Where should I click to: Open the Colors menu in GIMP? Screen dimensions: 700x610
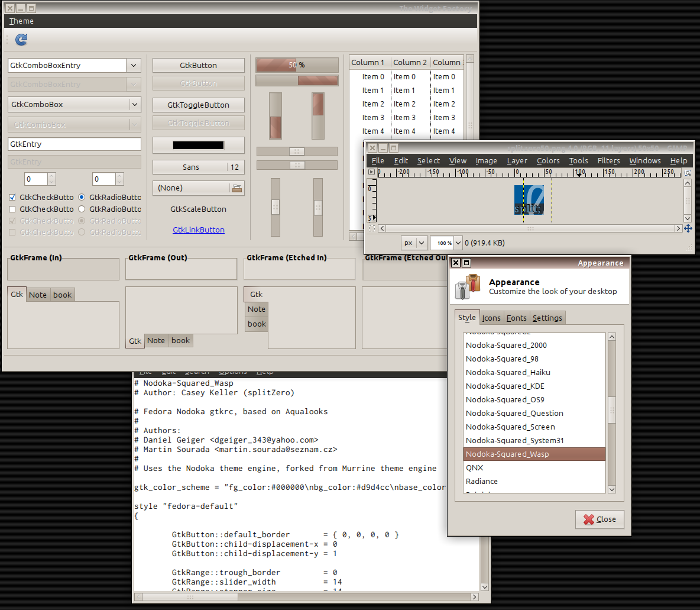coord(548,160)
